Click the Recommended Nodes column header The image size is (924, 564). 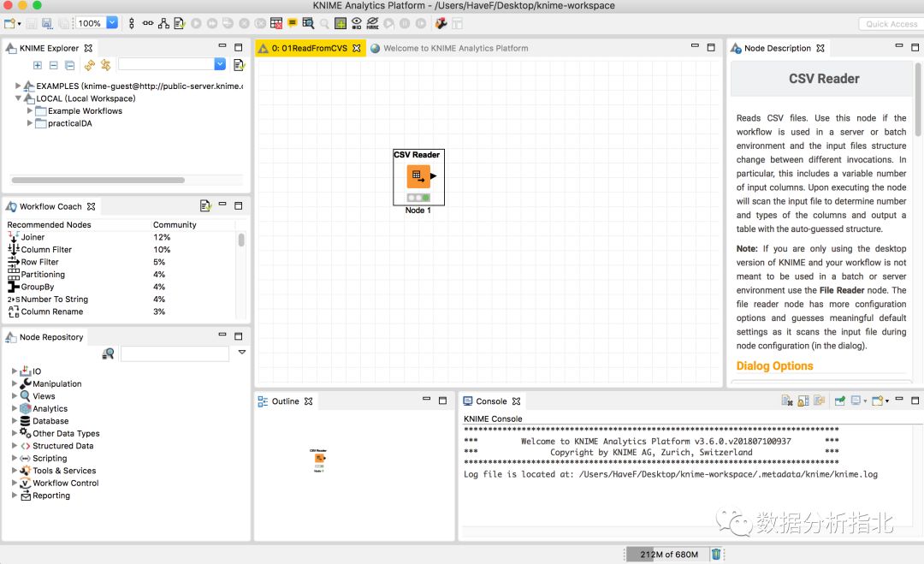click(x=49, y=224)
